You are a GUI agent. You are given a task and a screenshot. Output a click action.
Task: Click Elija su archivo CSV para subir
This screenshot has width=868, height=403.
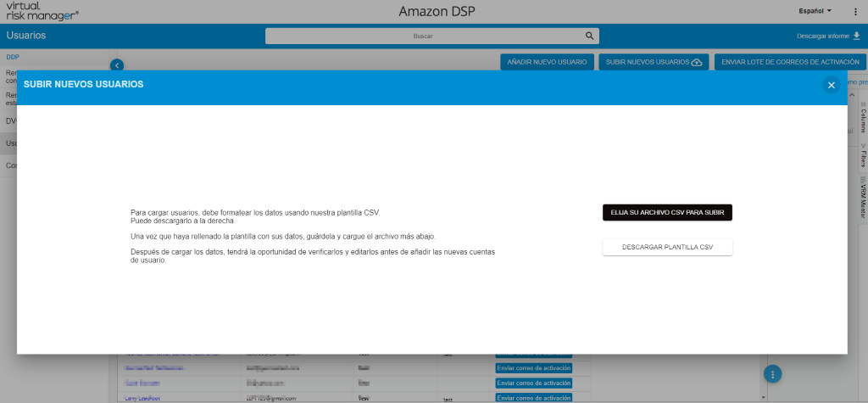[667, 212]
